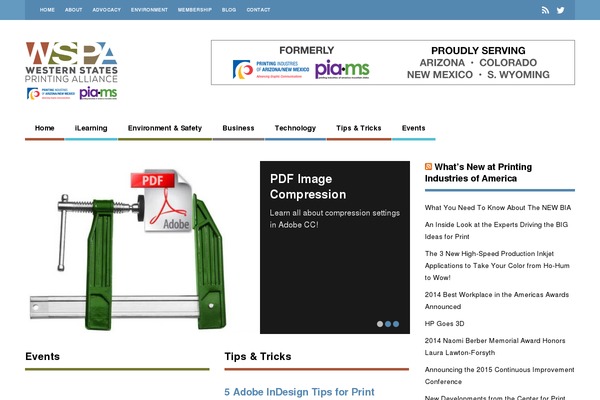Open 2014 Best Workplace in the Americas link
The image size is (600, 400).
pyautogui.click(x=497, y=301)
